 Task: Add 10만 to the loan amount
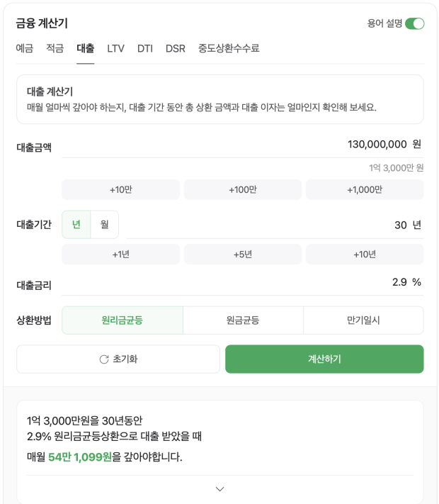coord(121,189)
